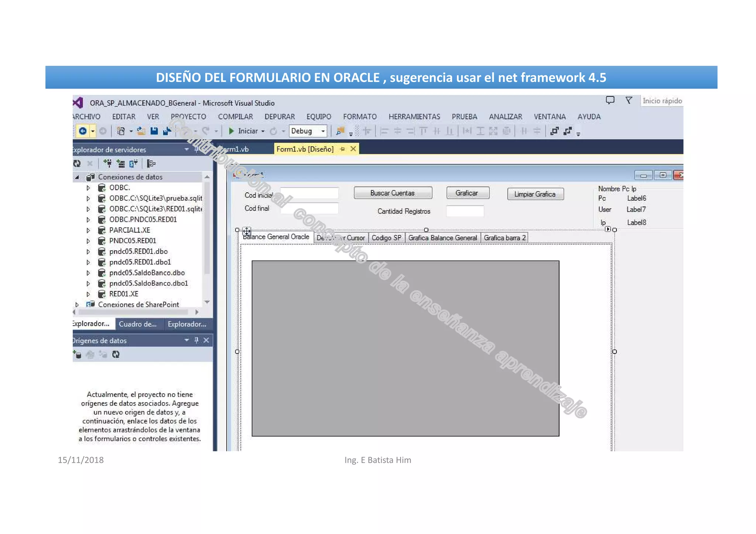Select the pndc05.RED01.dbo1 connection

140,262
